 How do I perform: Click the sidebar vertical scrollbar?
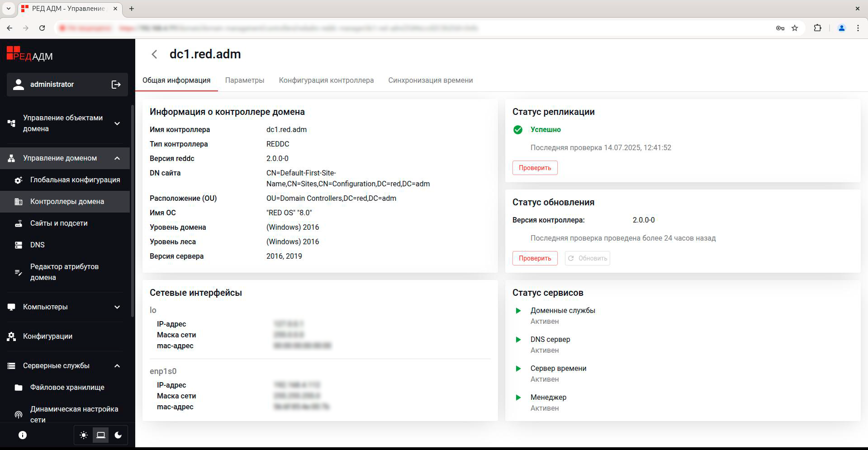[133, 211]
